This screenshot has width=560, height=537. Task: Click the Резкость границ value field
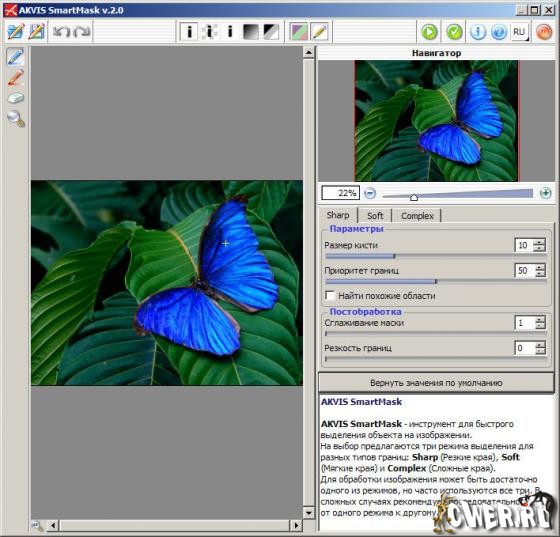click(524, 348)
